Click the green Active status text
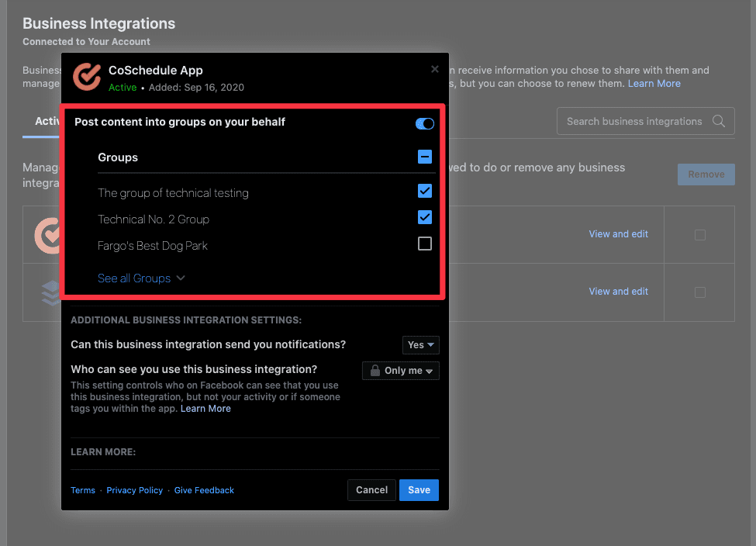The image size is (756, 546). click(x=123, y=88)
